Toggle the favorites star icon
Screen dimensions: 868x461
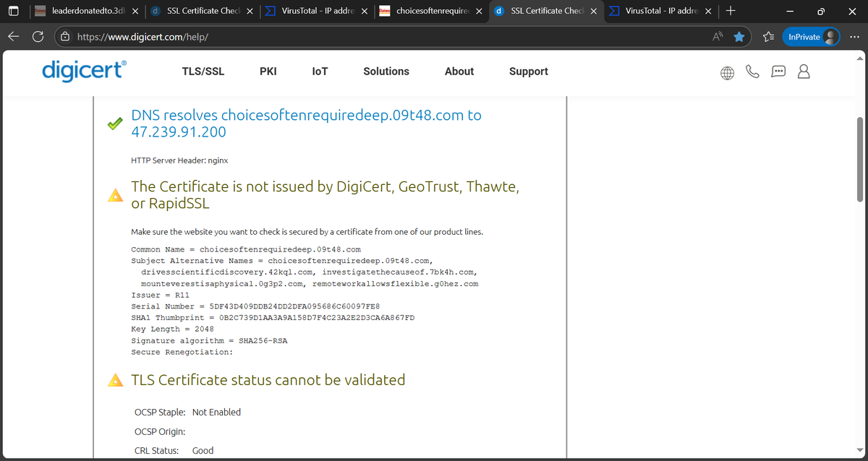[x=739, y=36]
